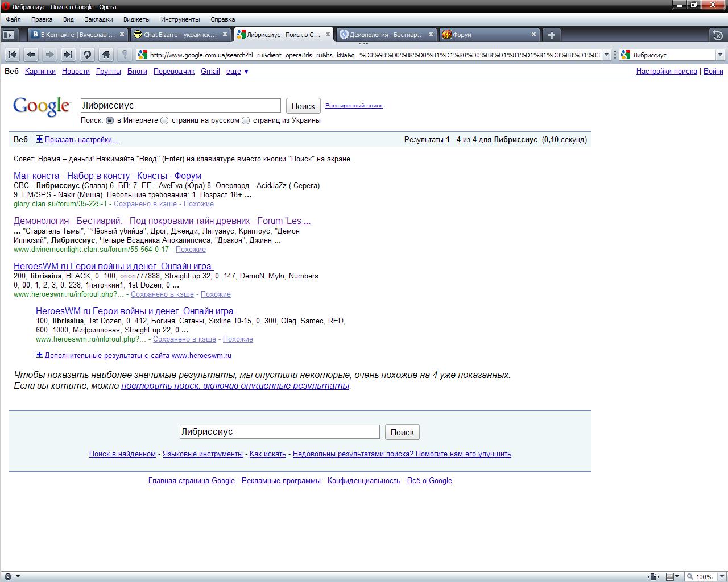Open the Виджеты menu
Viewport: 728px width, 582px height.
136,19
